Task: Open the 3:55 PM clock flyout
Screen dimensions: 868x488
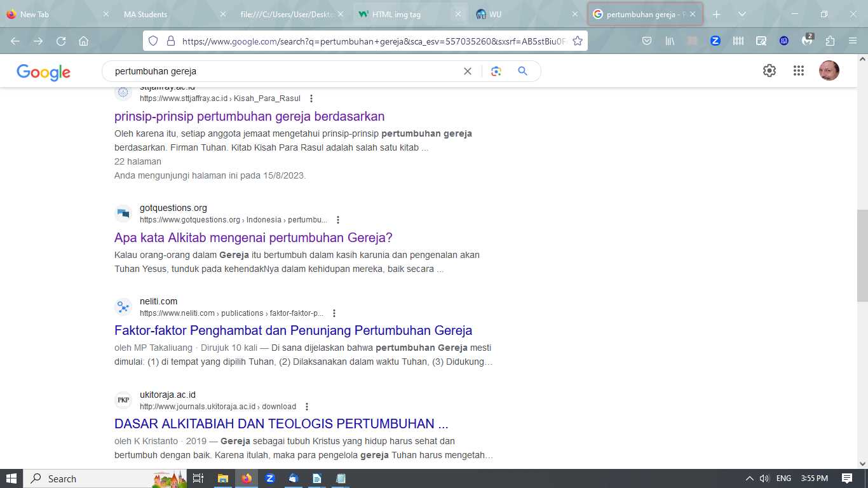Action: click(x=815, y=478)
